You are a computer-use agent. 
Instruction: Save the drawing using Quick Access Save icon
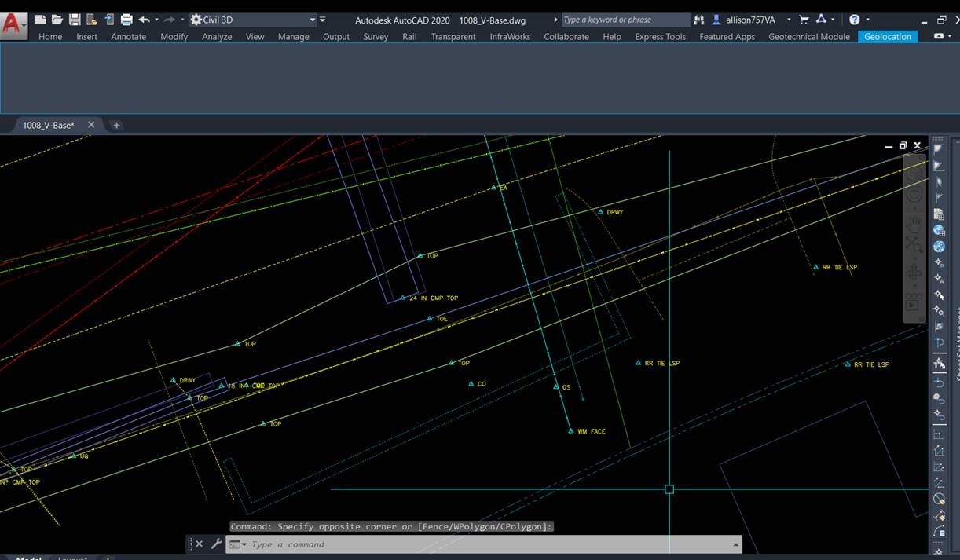(x=73, y=20)
